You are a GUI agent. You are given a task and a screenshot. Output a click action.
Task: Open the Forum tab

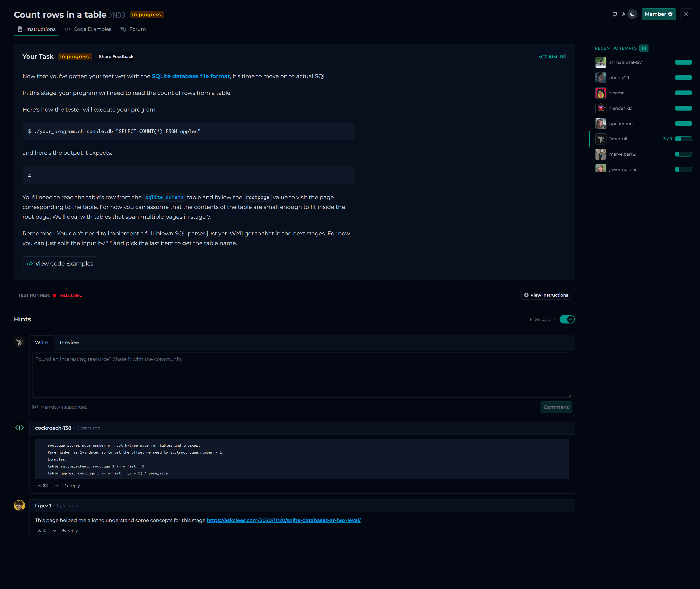click(x=133, y=29)
